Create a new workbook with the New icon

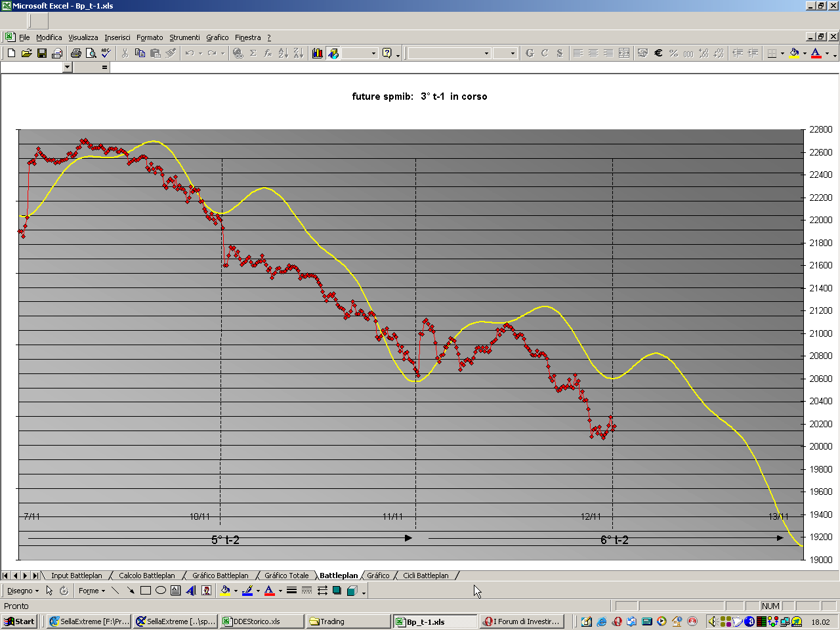11,53
